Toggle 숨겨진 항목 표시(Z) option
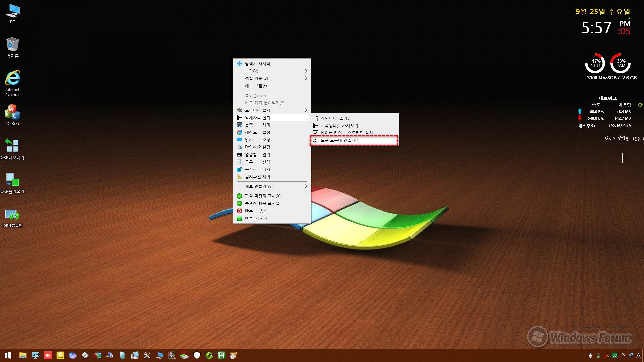Viewport: 644px width, 362px height. 272,203
